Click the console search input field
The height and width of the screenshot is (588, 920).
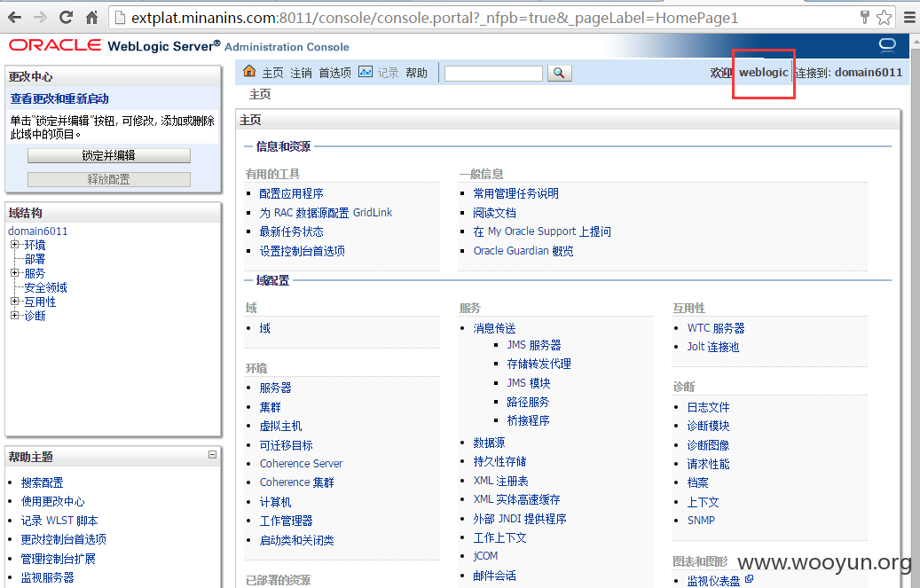(x=493, y=74)
